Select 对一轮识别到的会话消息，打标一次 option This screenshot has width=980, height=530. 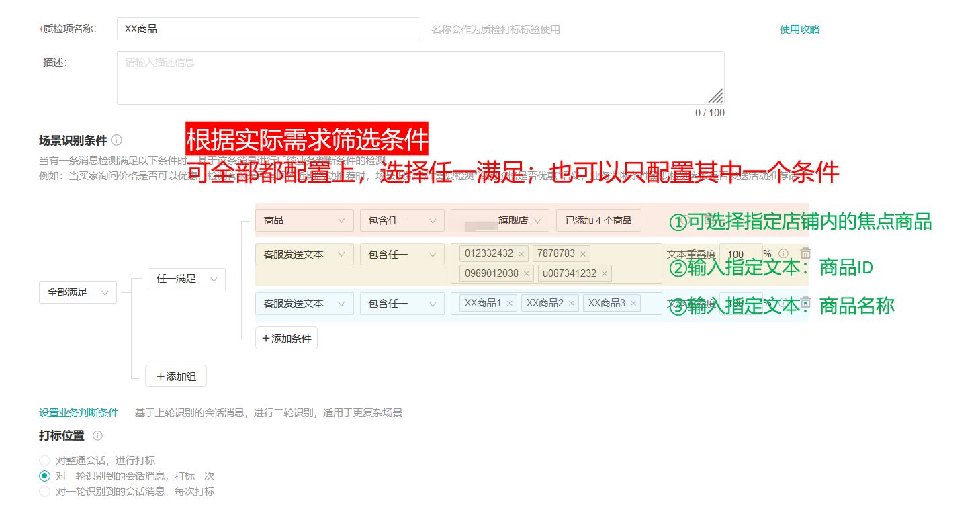[x=45, y=476]
